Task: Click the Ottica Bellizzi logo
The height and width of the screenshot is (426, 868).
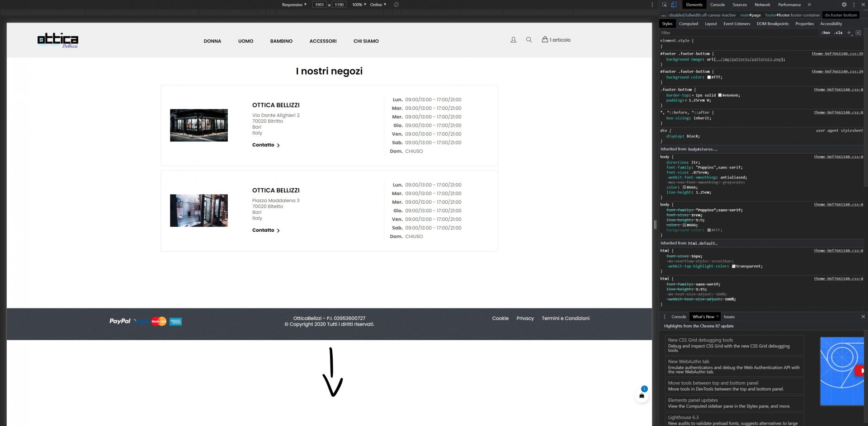Action: tap(58, 40)
